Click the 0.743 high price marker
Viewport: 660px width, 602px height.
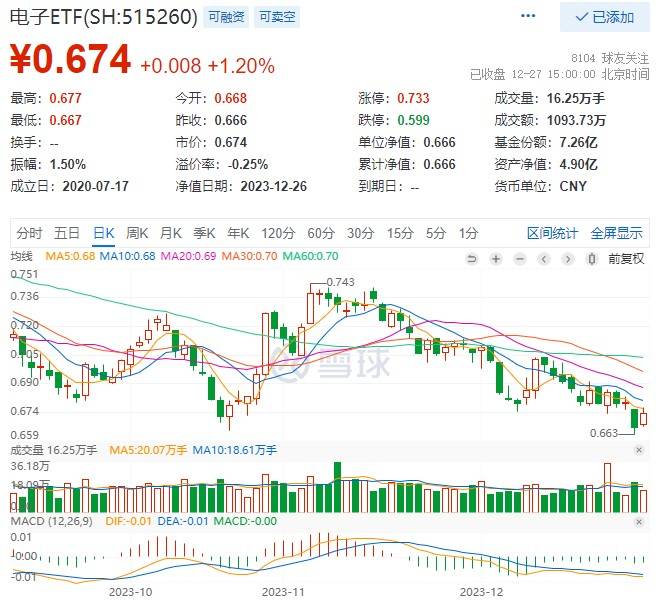coord(340,282)
